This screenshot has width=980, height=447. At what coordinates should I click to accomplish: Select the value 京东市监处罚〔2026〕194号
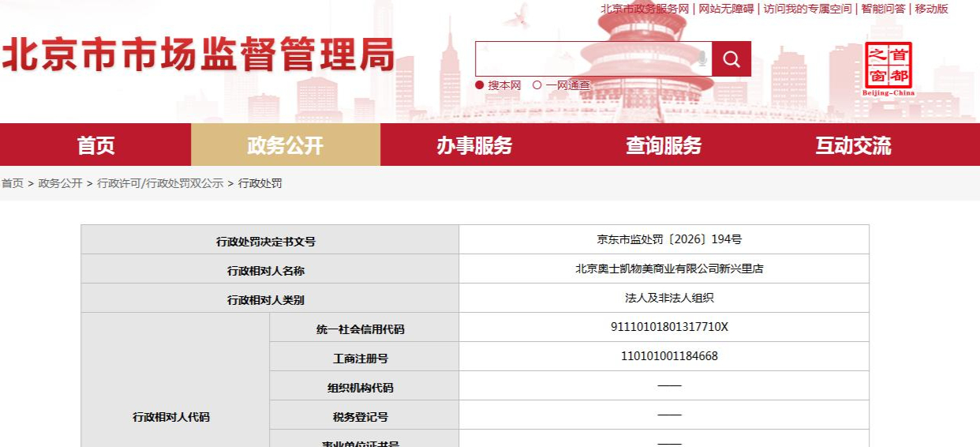(669, 239)
